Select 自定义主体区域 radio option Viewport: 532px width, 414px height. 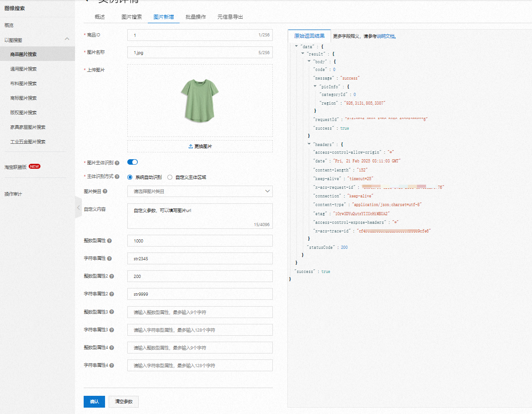[170, 177]
